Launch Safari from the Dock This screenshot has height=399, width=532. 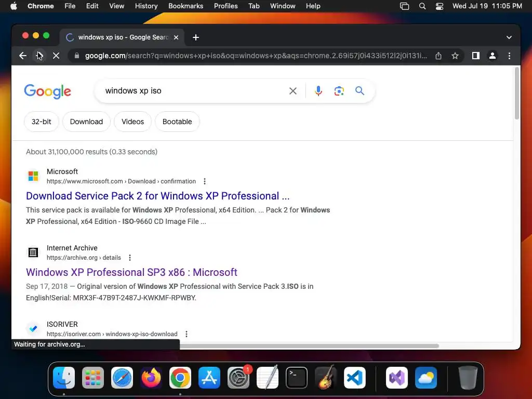(122, 378)
